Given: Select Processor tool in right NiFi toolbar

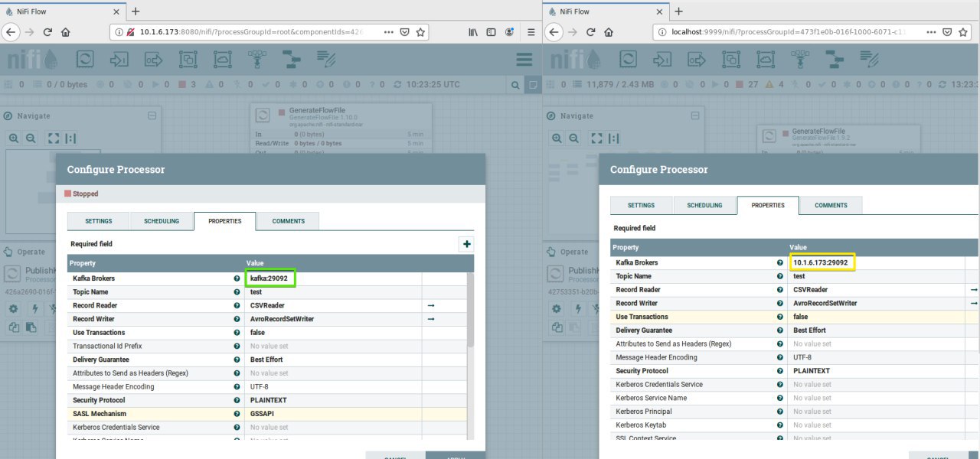Looking at the screenshot, I should pyautogui.click(x=628, y=59).
